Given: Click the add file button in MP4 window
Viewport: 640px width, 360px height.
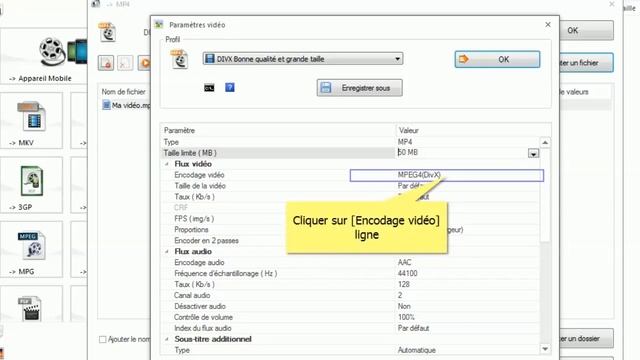Looking at the screenshot, I should pyautogui.click(x=587, y=63).
